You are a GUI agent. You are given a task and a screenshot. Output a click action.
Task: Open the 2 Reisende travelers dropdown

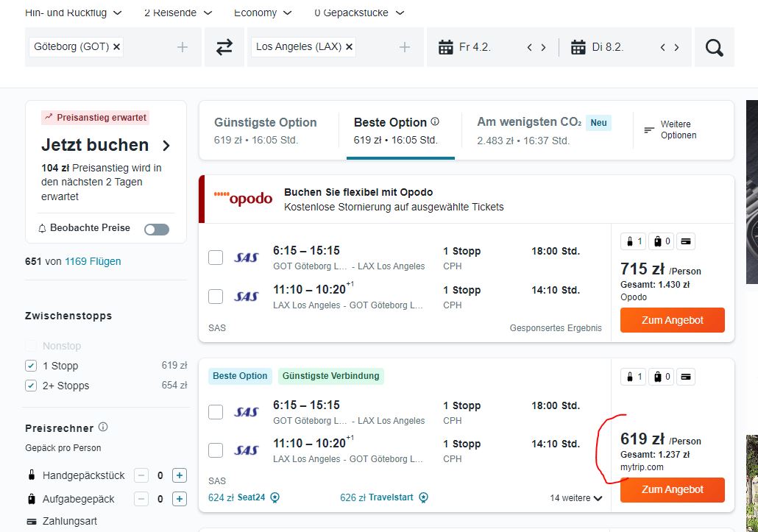178,13
